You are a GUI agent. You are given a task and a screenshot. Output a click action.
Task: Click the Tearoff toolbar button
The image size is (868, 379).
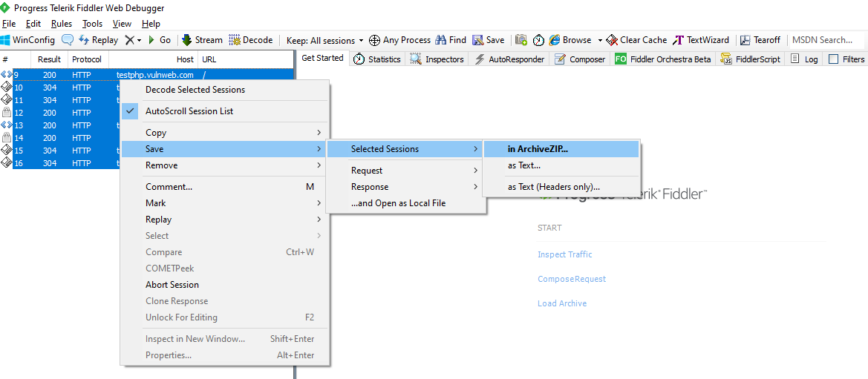[x=760, y=40]
